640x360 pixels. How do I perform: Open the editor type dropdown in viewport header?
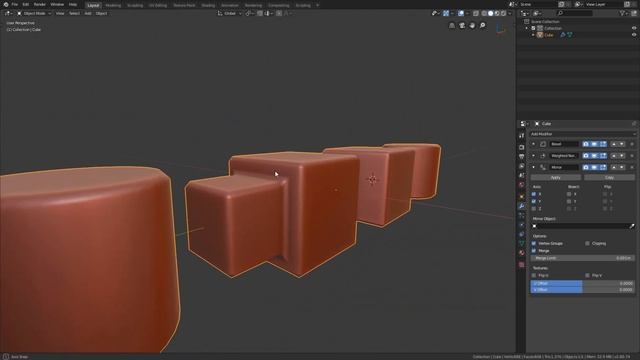click(x=8, y=13)
